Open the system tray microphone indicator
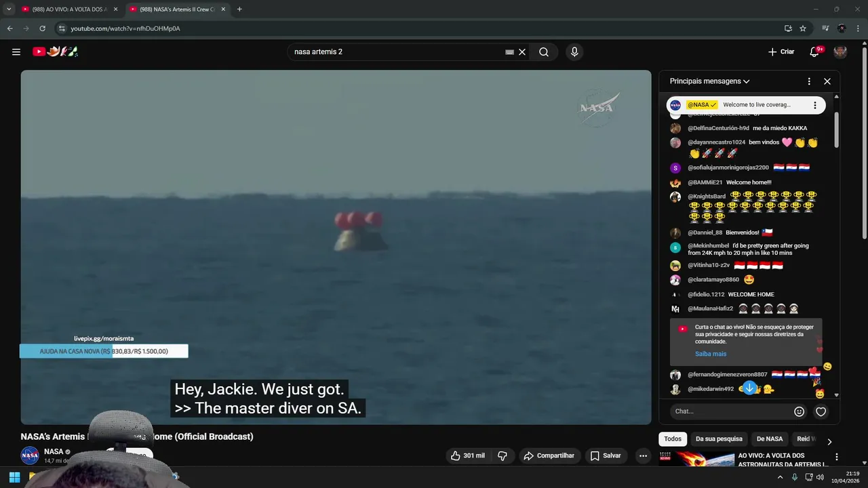The image size is (868, 488). tap(794, 477)
